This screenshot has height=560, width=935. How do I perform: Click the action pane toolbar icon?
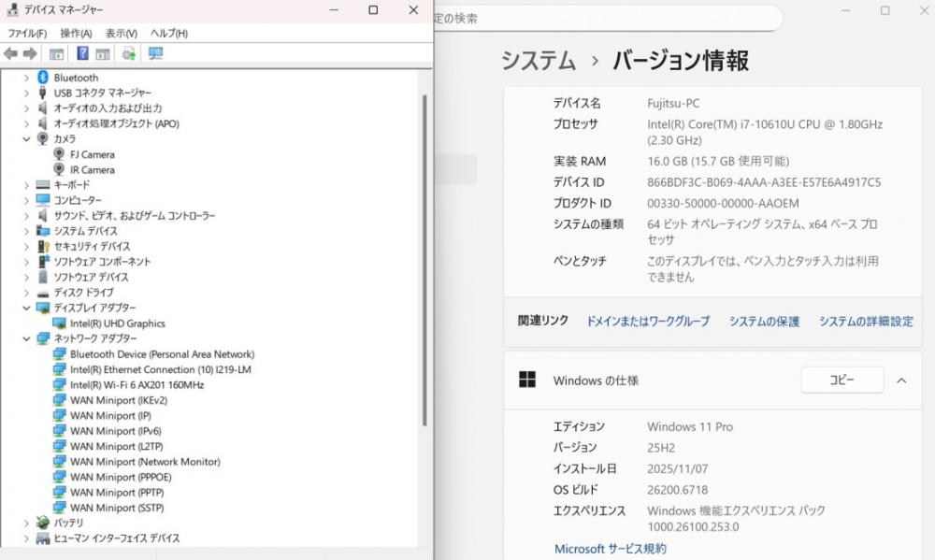click(x=103, y=53)
